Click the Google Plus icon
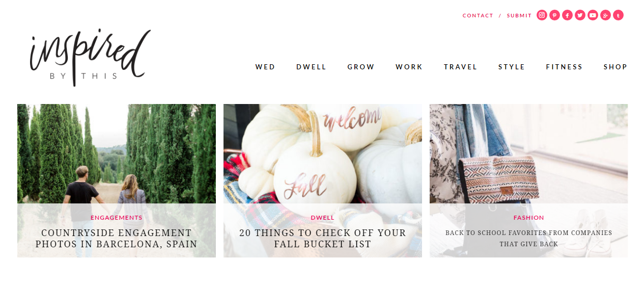This screenshot has height=285, width=644. click(605, 15)
